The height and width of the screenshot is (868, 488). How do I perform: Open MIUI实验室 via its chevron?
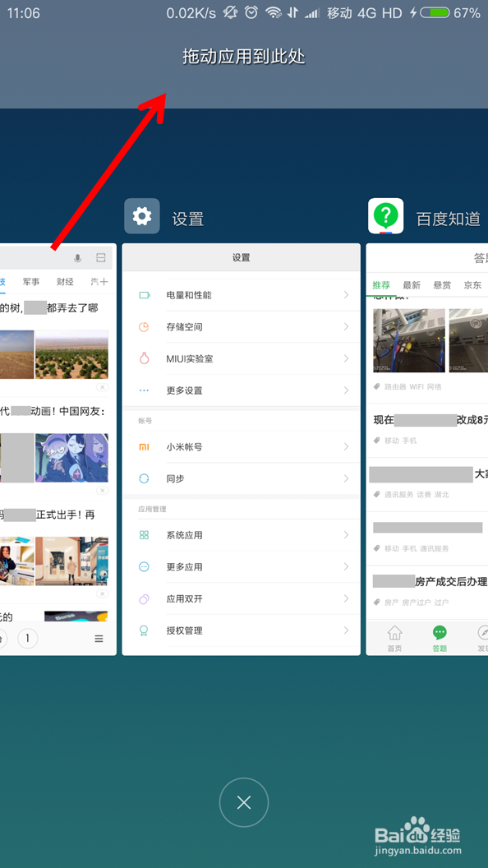(x=346, y=358)
